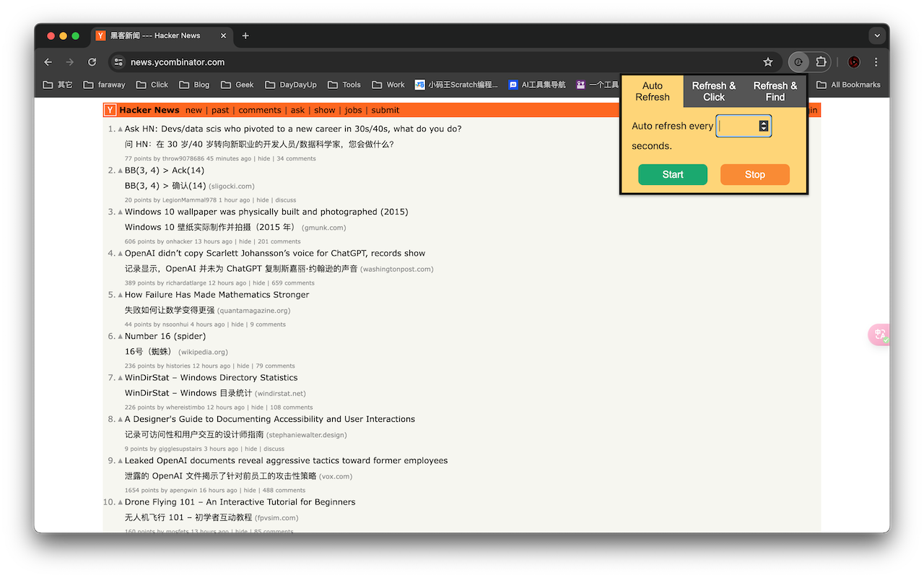Image resolution: width=924 pixels, height=578 pixels.
Task: Upvote the Windows 10 wallpaper story
Action: pos(121,212)
